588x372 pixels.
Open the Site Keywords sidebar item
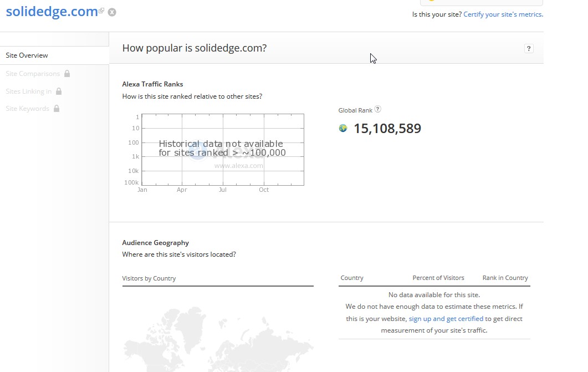click(x=28, y=109)
